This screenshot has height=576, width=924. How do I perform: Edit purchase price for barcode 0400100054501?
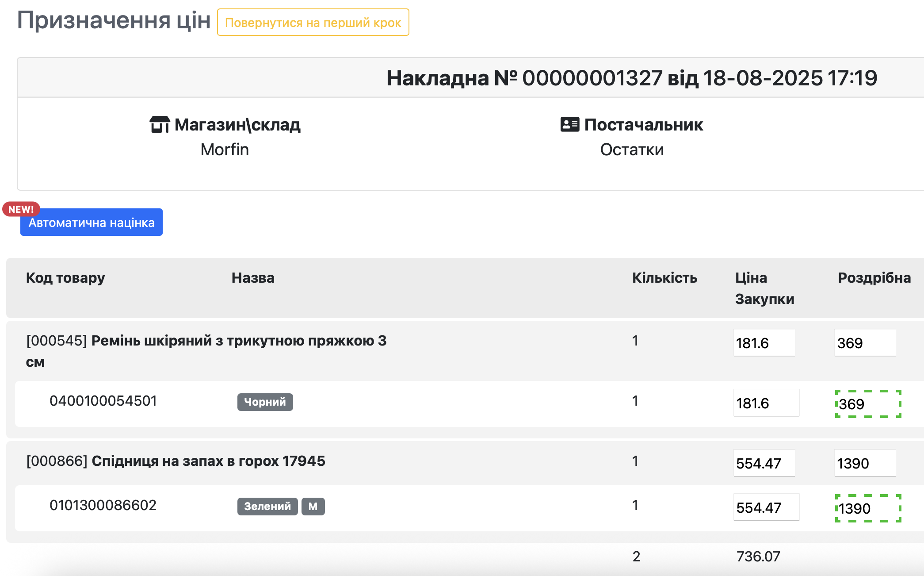pyautogui.click(x=766, y=403)
